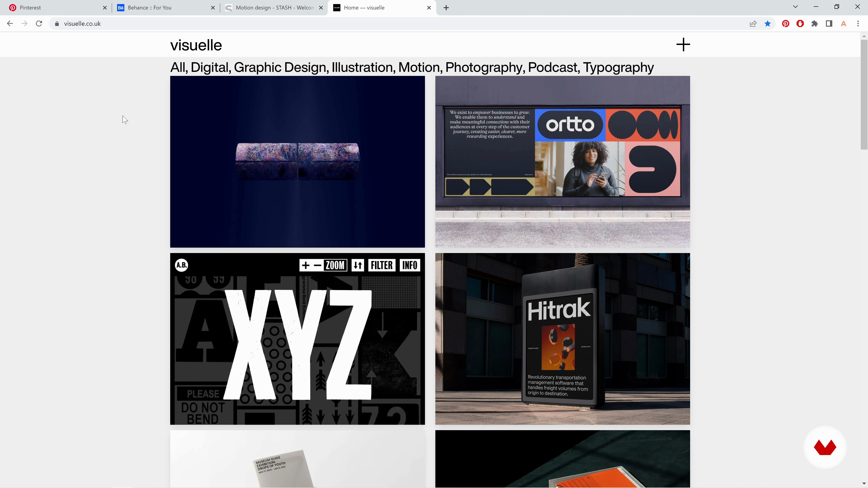Open the visuelle plus menu
This screenshot has width=868, height=488.
(x=683, y=45)
